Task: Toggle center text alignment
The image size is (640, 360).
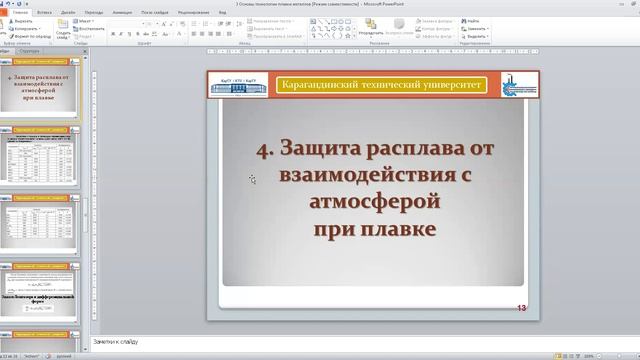Action: (x=202, y=34)
